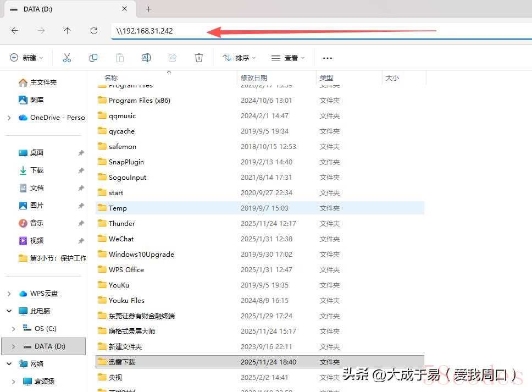
Task: Open the 新建 (New) dropdown
Action: [26, 58]
